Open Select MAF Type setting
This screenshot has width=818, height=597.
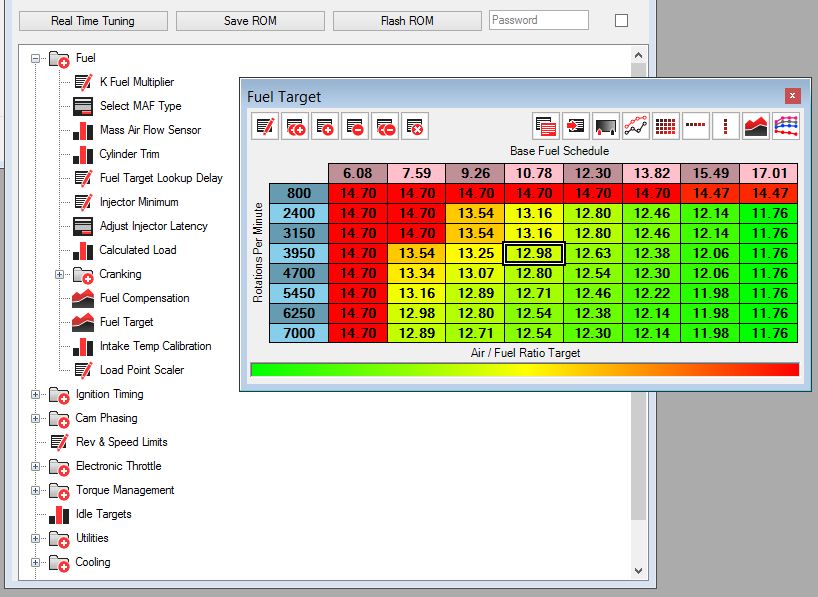[140, 106]
